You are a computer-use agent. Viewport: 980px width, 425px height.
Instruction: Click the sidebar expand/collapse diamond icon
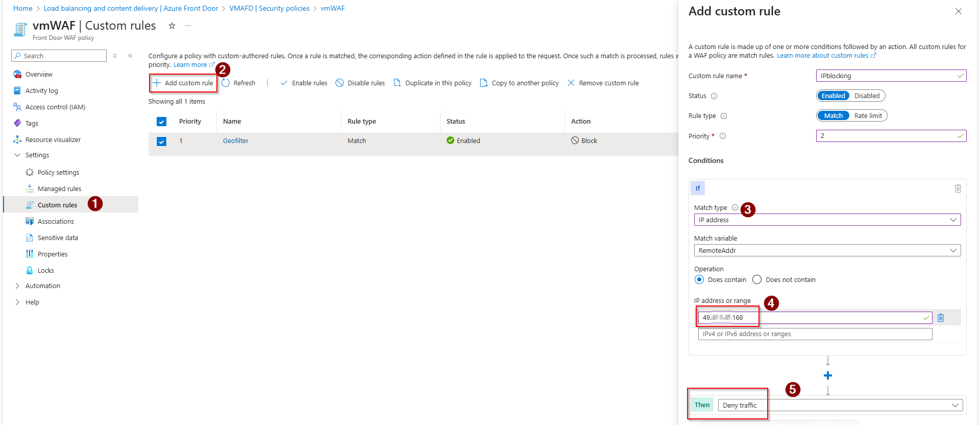pyautogui.click(x=115, y=56)
